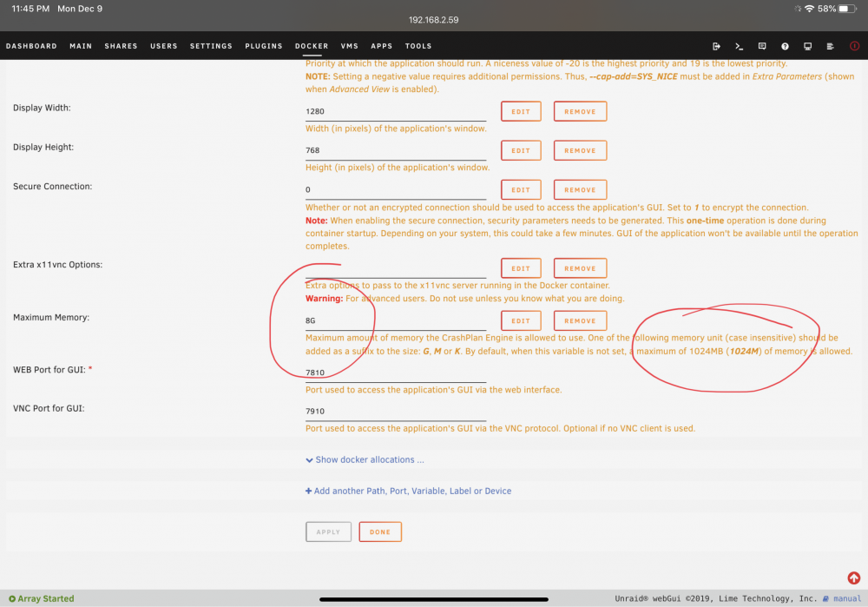Edit the Secure Connection setting

point(521,190)
